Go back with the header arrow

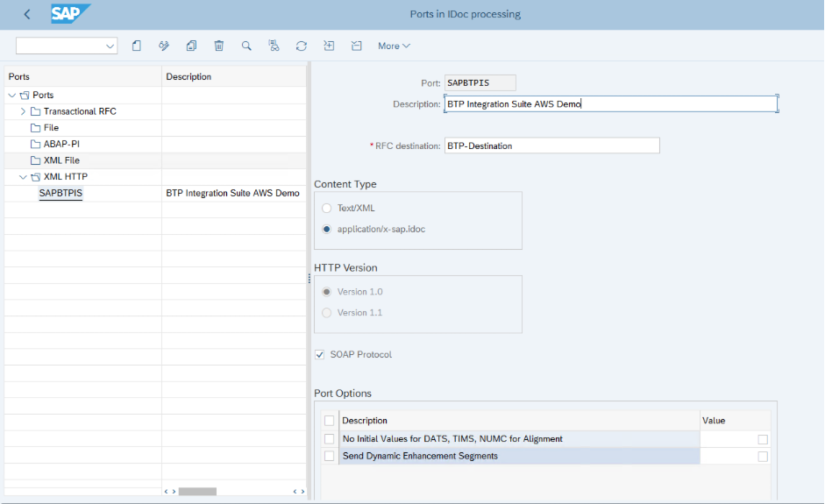pos(27,14)
